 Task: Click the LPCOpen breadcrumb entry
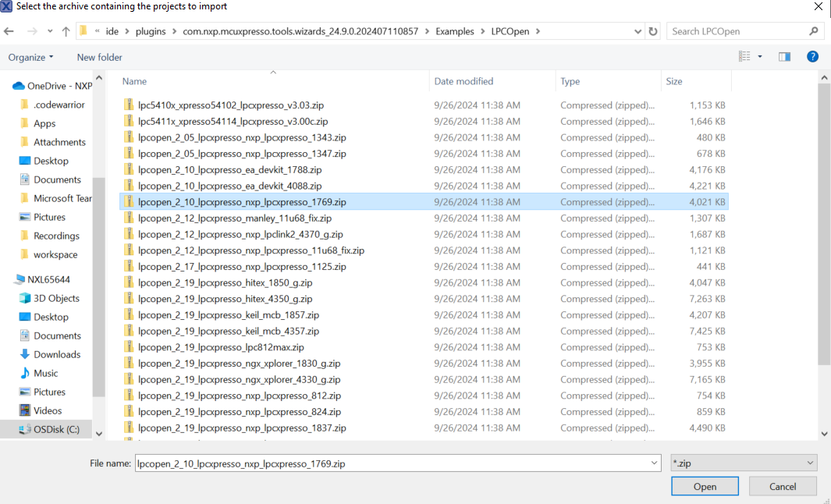coord(511,31)
